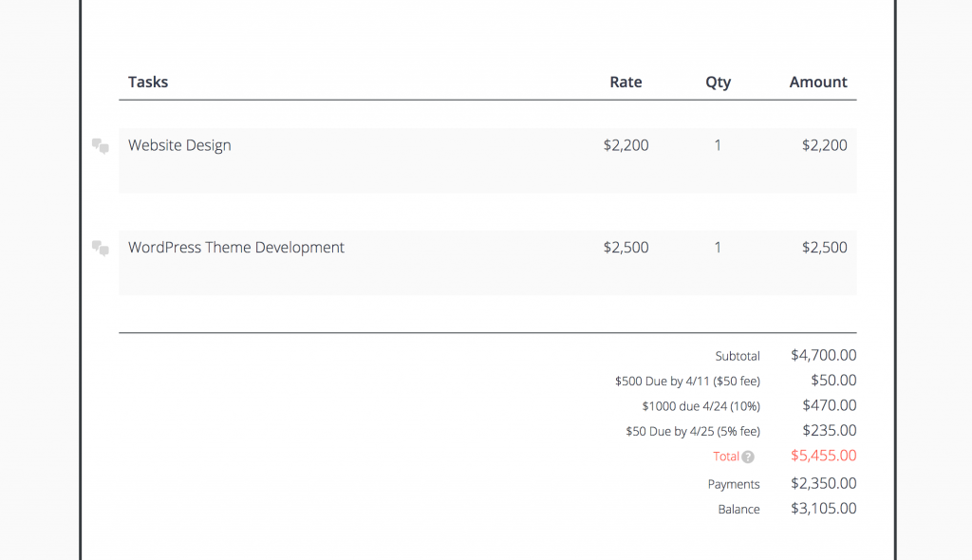
Task: Click the Total help question mark icon
Action: coord(748,457)
